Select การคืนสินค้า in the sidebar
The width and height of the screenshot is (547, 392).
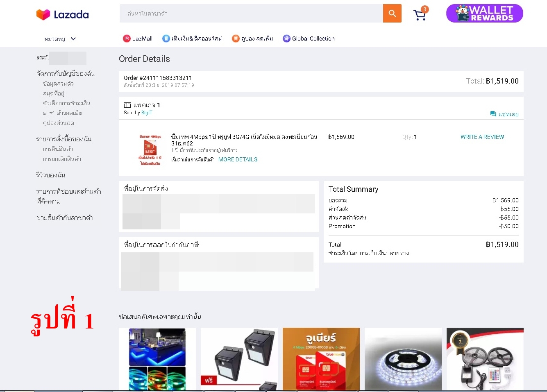click(58, 149)
